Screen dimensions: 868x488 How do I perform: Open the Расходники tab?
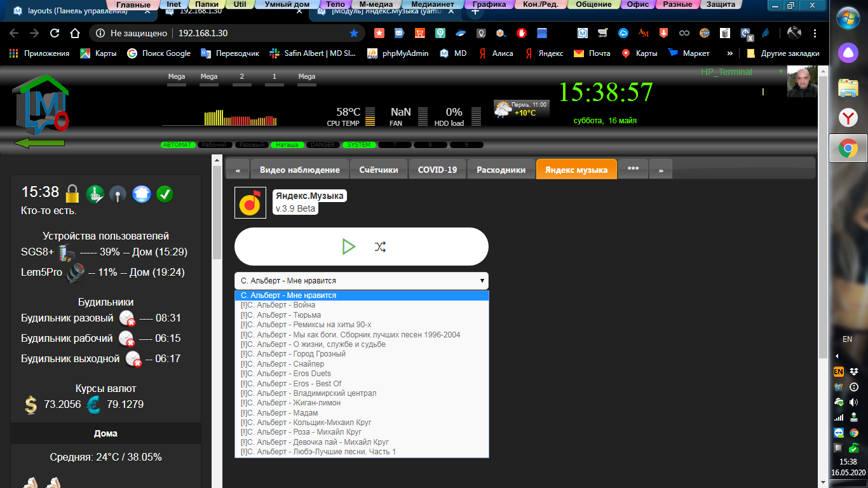coord(501,170)
